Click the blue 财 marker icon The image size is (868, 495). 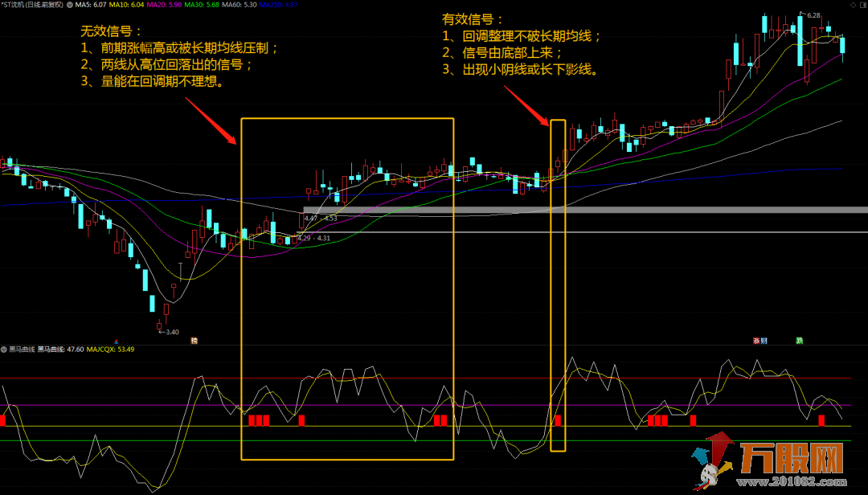764,341
